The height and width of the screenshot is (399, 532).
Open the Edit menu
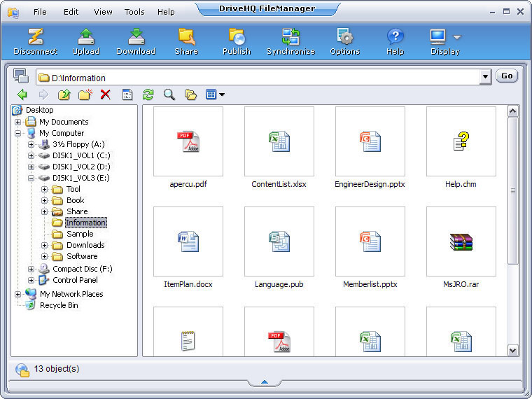[x=71, y=12]
